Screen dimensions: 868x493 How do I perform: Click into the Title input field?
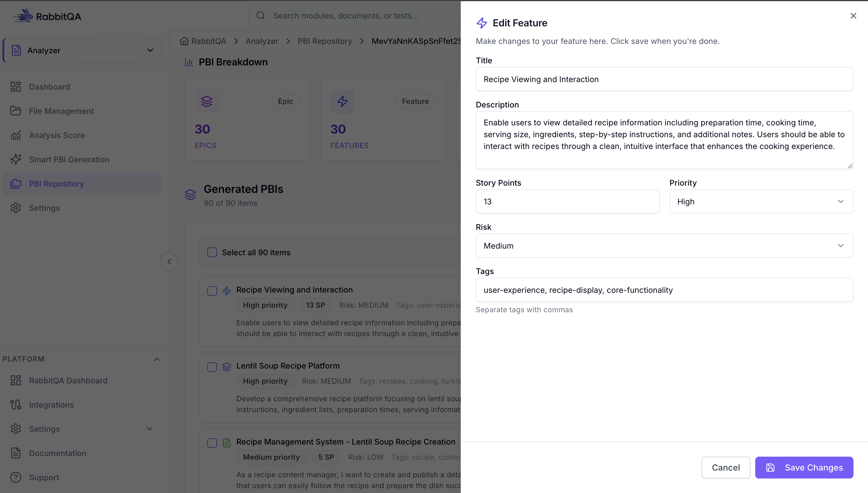(664, 79)
